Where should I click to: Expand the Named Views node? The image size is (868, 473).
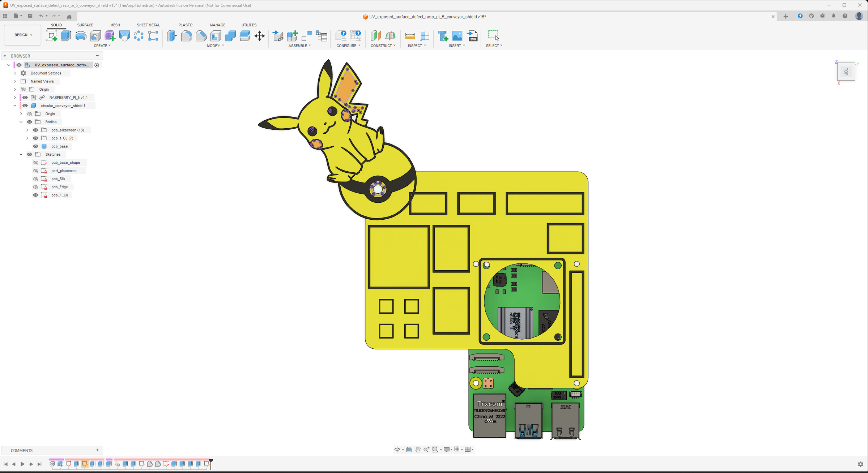[15, 81]
